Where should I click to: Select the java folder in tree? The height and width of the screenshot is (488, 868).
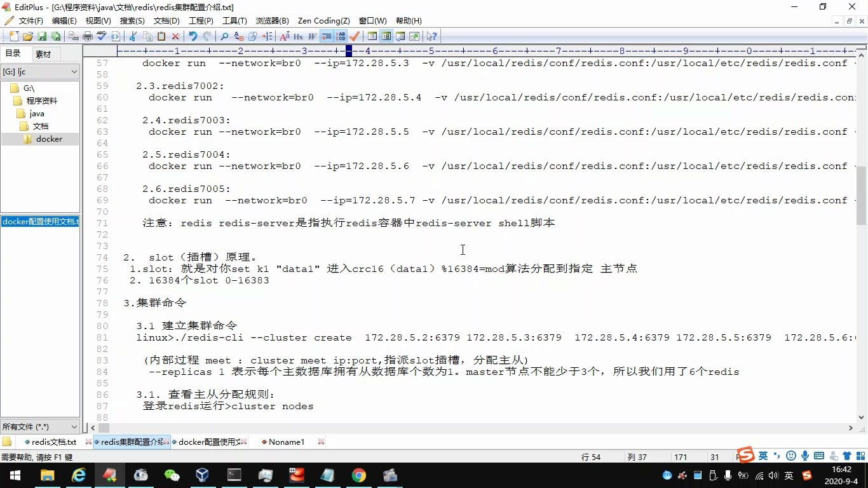point(32,114)
